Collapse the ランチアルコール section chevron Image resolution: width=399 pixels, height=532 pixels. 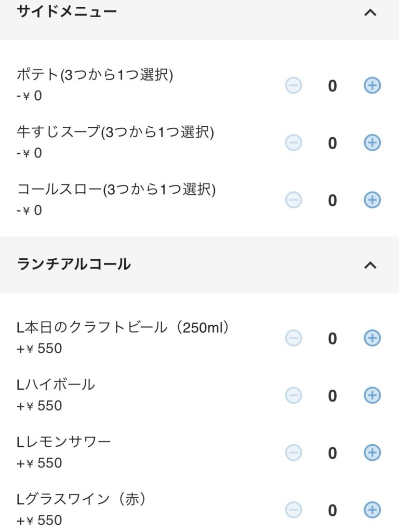tap(370, 265)
